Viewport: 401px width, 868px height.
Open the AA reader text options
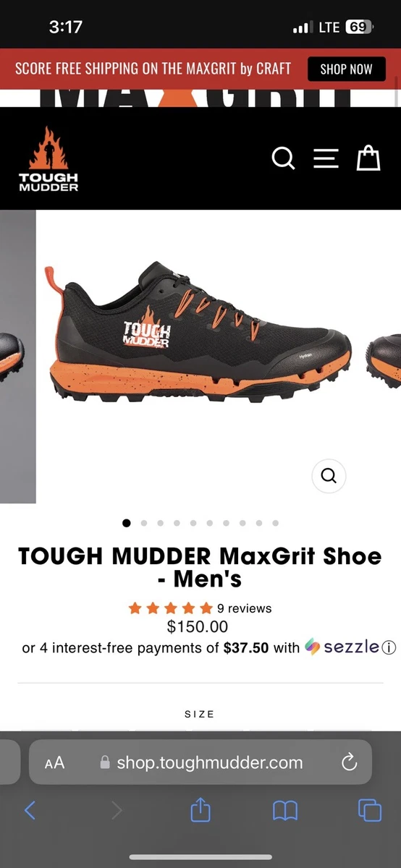coord(54,762)
